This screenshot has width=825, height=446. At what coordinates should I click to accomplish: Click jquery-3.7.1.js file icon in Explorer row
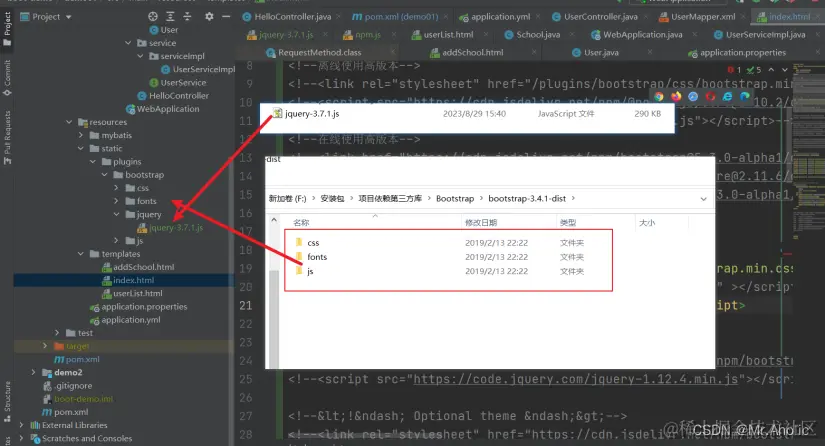[277, 113]
